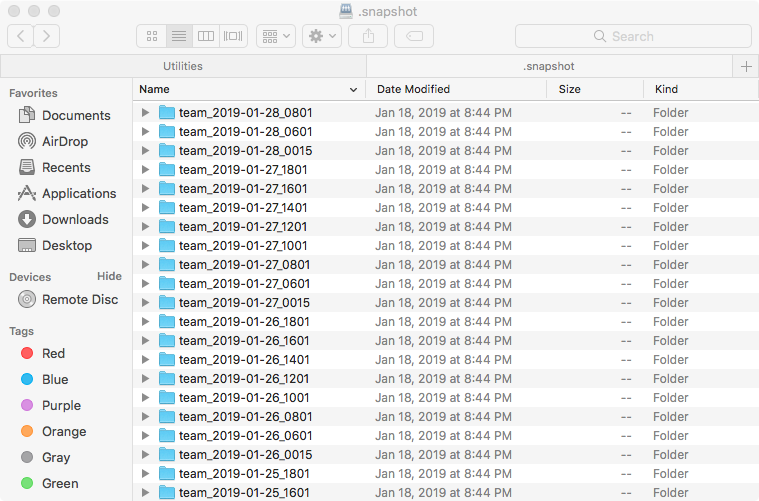Expand the team_2019-01-27_1201 folder triangle
Screen dimensions: 759x501
pyautogui.click(x=145, y=227)
